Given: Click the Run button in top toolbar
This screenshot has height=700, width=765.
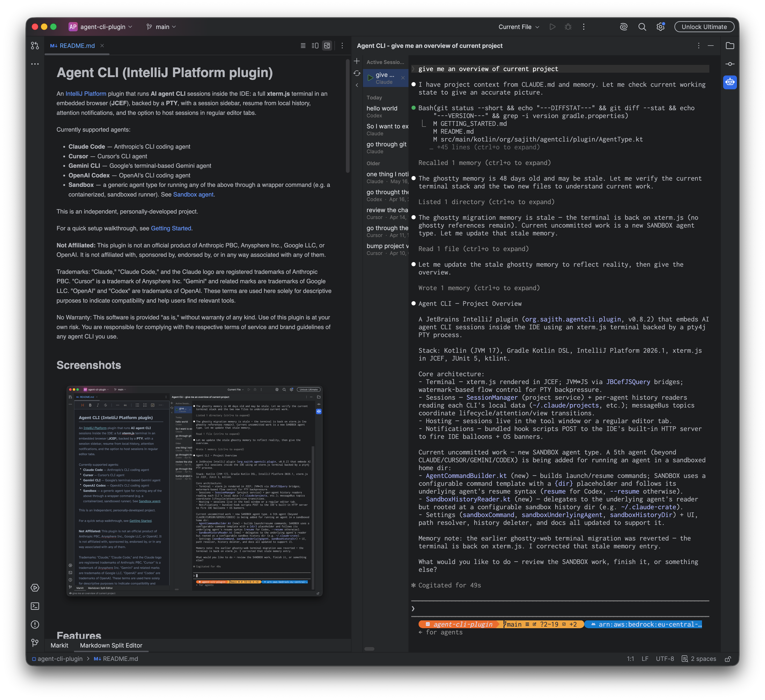Looking at the screenshot, I should click(x=552, y=26).
